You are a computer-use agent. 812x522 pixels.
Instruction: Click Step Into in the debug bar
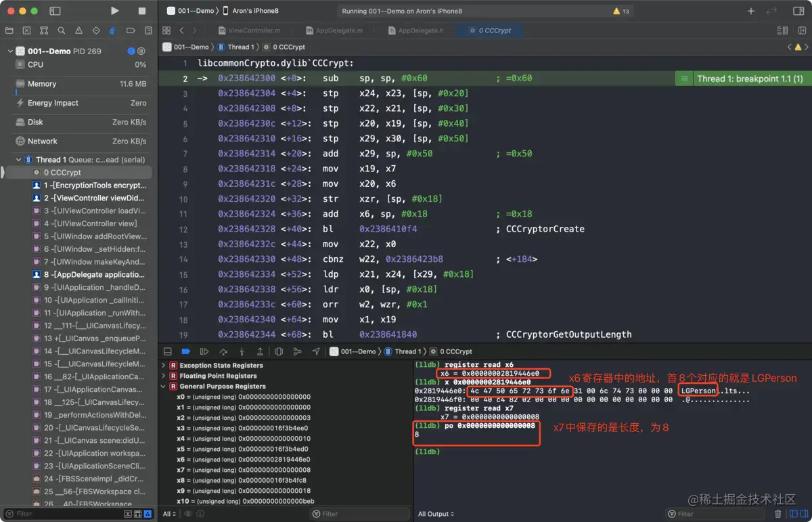click(x=242, y=351)
